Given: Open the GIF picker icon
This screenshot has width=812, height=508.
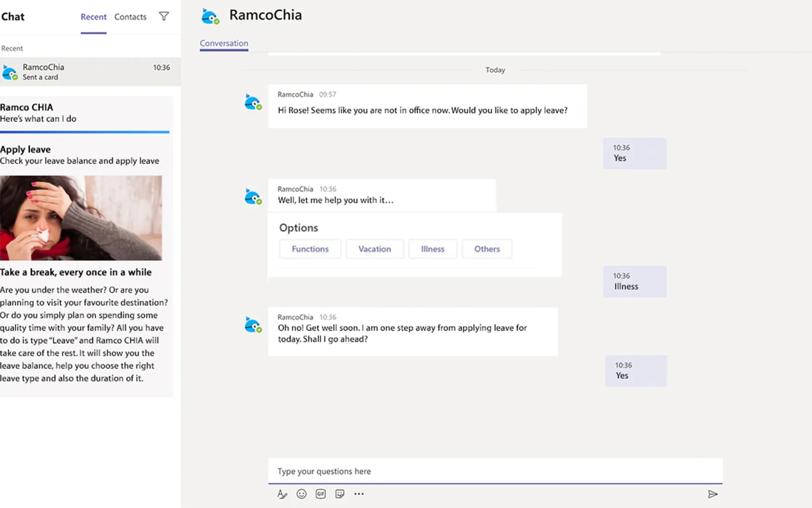Looking at the screenshot, I should [321, 494].
